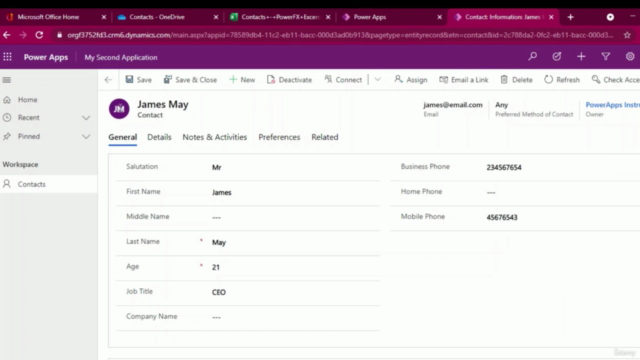Switch to Microsoft Office Home browser tab
The height and width of the screenshot is (360, 640).
48,17
